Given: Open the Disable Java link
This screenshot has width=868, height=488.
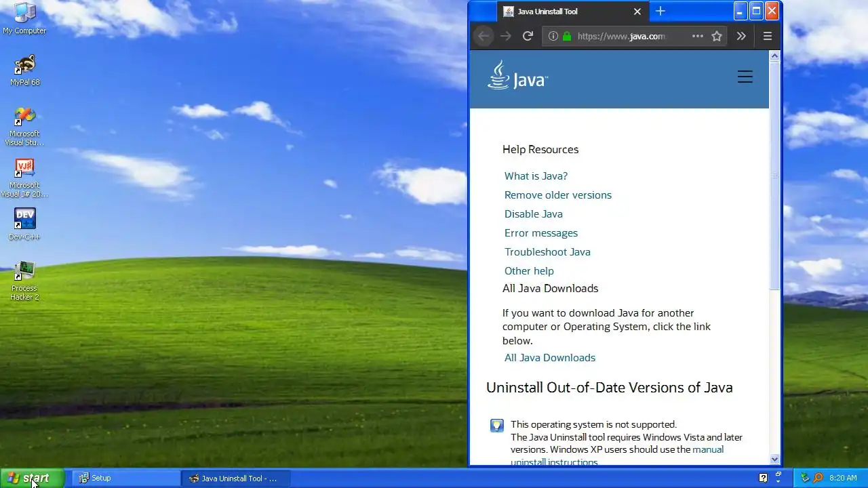Looking at the screenshot, I should tap(534, 213).
